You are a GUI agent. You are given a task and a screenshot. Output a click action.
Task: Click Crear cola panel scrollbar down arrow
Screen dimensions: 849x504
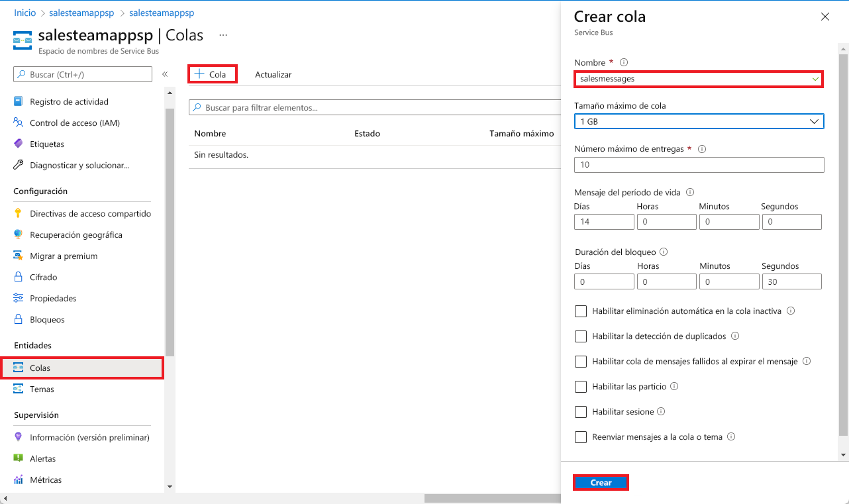(x=843, y=455)
